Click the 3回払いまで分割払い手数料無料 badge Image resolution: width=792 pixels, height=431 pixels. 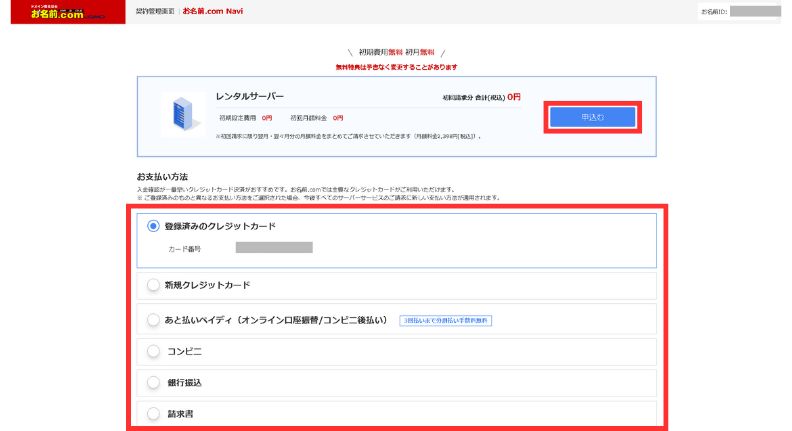point(445,321)
